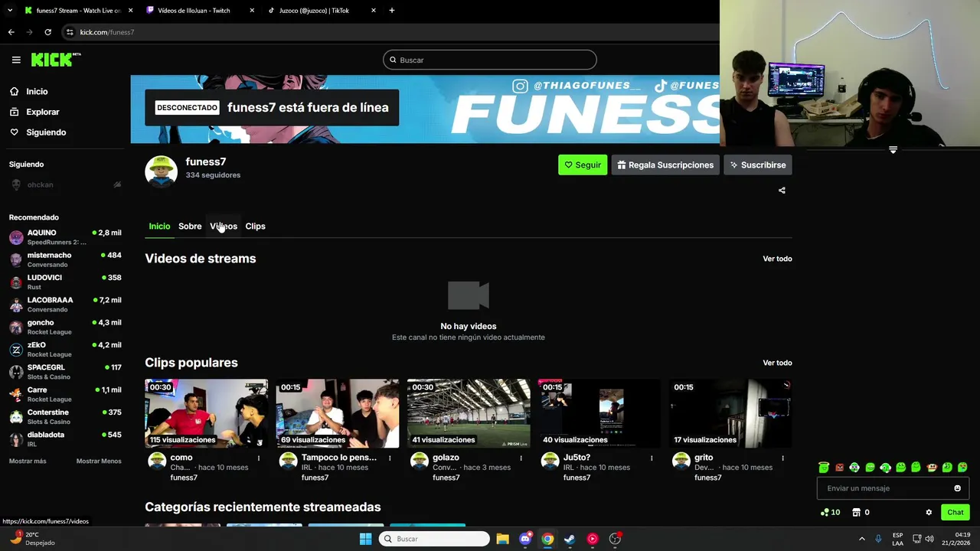Open chat settings gear icon
The image size is (980, 551).
929,513
